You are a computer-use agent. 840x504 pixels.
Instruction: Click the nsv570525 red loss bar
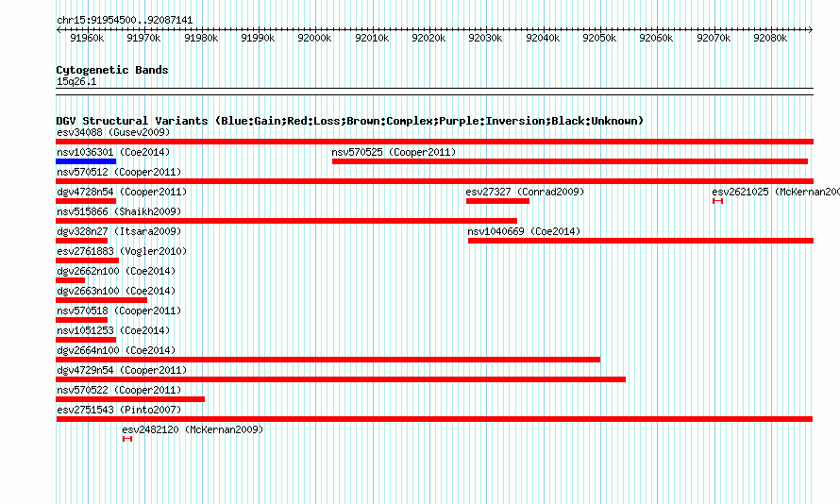tap(570, 161)
